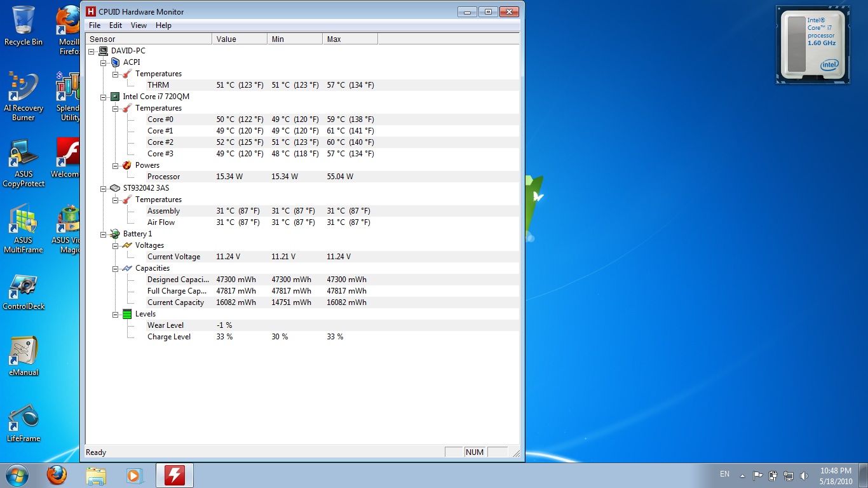Collapse the Voltages section
Viewport: 868px width, 488px height.
click(116, 245)
